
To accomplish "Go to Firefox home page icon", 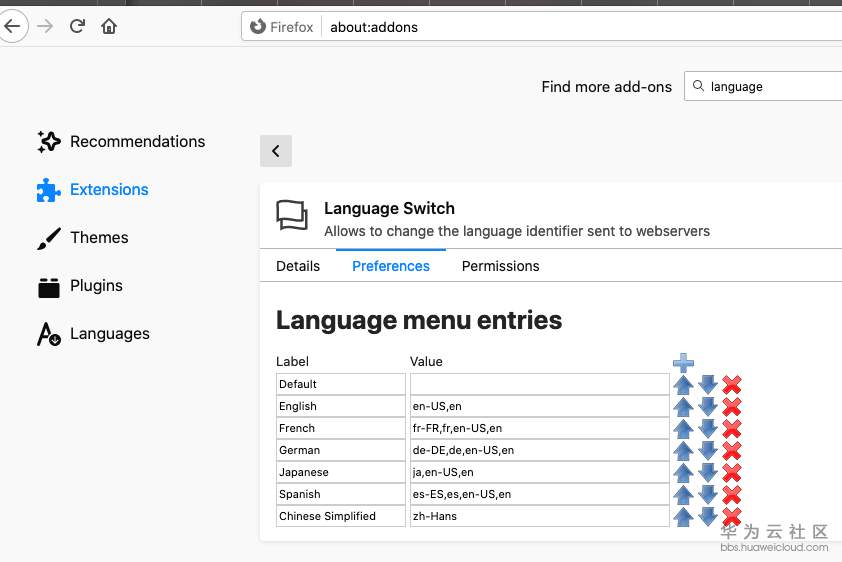I will pos(109,26).
